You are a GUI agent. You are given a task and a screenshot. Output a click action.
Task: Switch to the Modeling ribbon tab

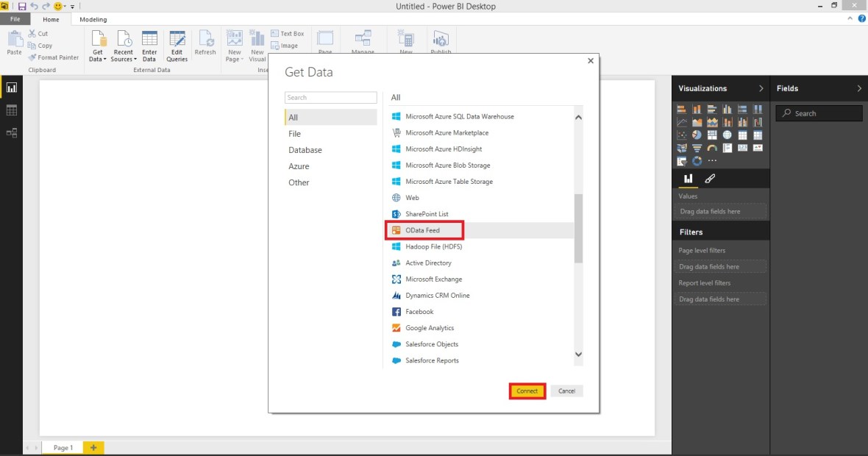pyautogui.click(x=93, y=19)
